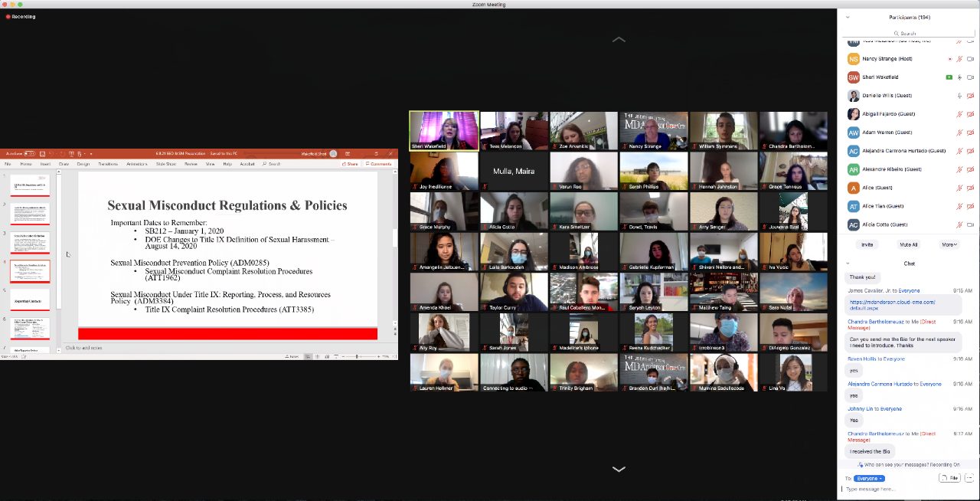
Task: Toggle Danielle Wills's microphone icon
Action: [x=959, y=96]
